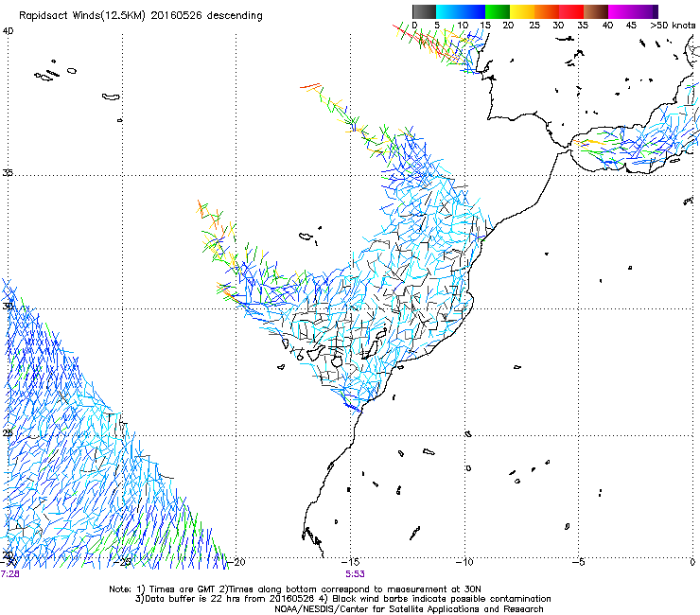The width and height of the screenshot is (700, 615).
Task: Pick the orange 25–30 knots legend segment
Action: click(547, 11)
